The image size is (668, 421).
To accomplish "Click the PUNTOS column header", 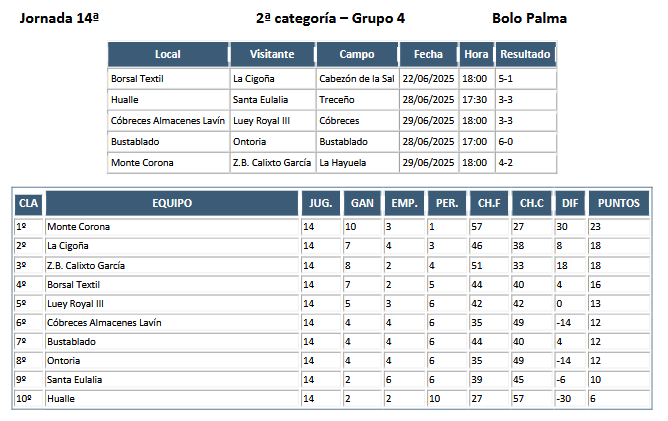I will (x=619, y=203).
